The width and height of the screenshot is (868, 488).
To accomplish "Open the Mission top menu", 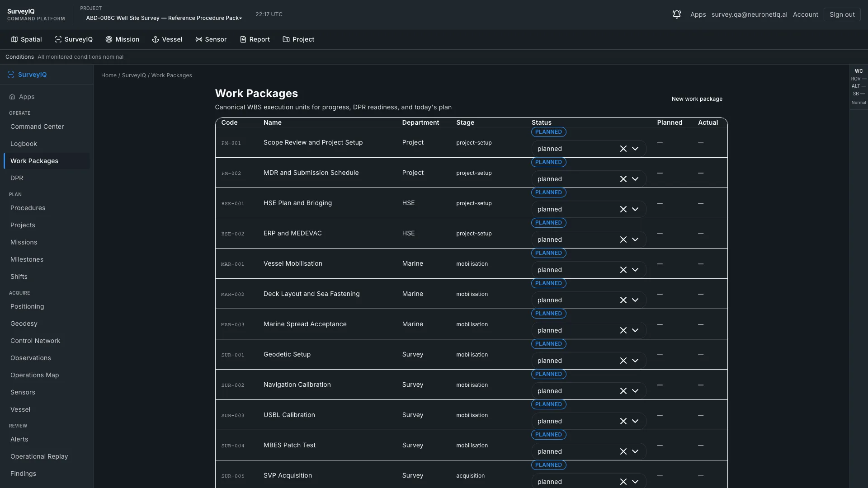I will (x=122, y=39).
